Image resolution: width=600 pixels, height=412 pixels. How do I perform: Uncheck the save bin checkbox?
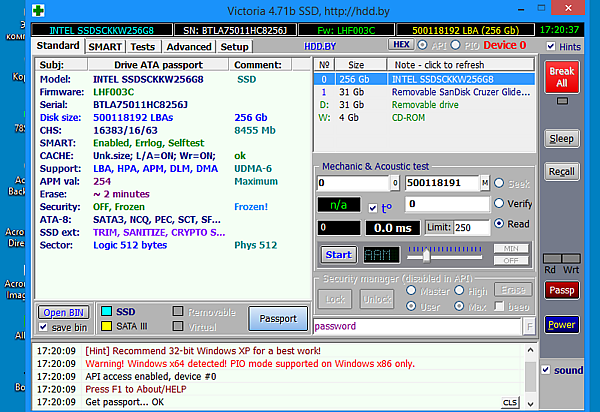[x=45, y=328]
